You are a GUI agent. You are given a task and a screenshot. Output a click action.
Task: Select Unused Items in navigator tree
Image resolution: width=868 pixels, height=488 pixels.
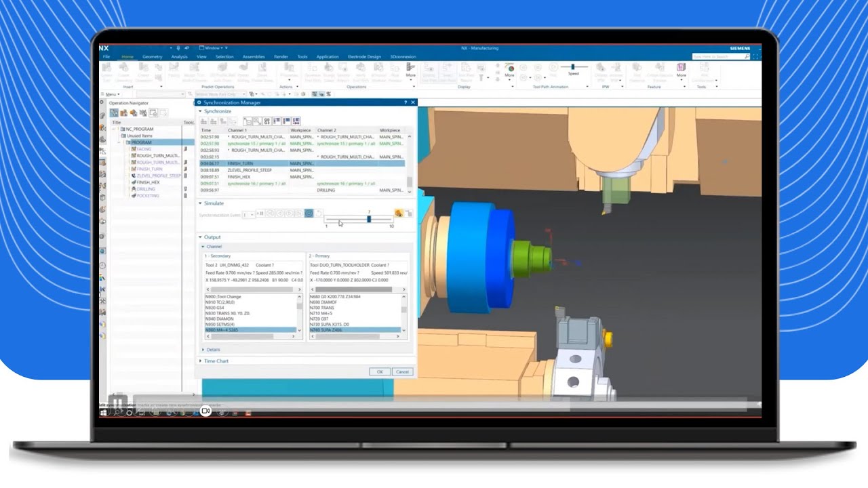(140, 136)
